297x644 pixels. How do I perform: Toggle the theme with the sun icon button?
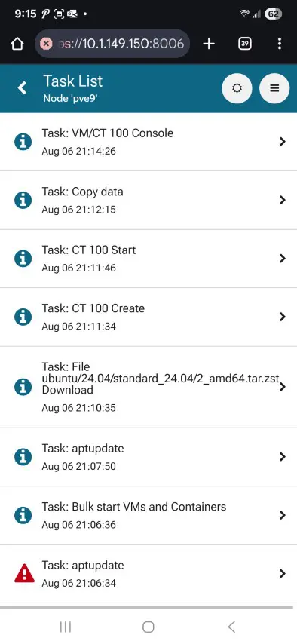point(237,88)
